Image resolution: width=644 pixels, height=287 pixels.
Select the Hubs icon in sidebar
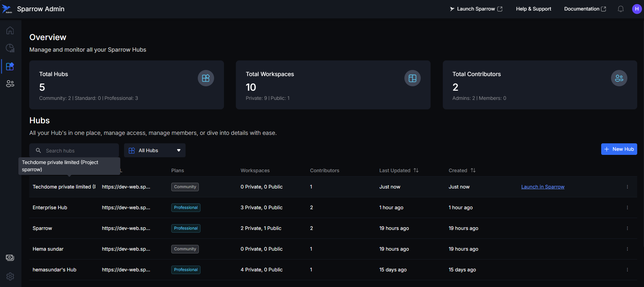coord(10,66)
